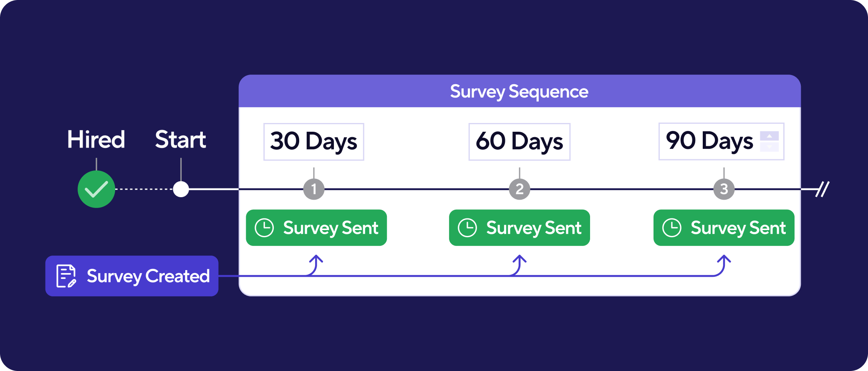Click the clock icon under 60 Days
868x371 pixels.
(x=467, y=228)
